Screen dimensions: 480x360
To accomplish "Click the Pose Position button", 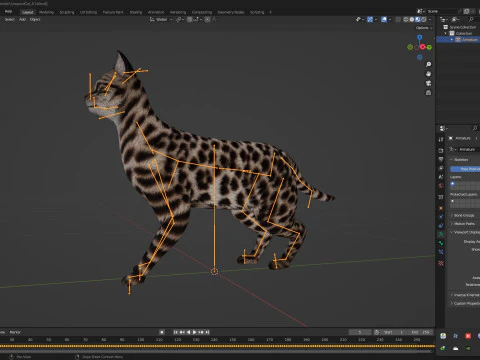I will (465, 169).
